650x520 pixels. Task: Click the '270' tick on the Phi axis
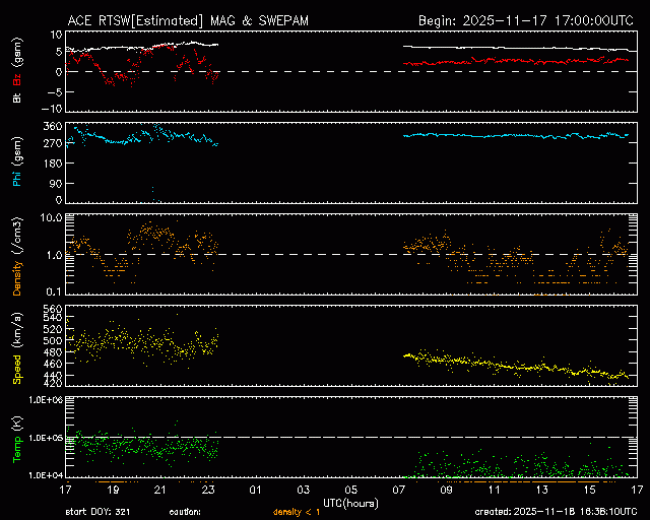tap(53, 143)
